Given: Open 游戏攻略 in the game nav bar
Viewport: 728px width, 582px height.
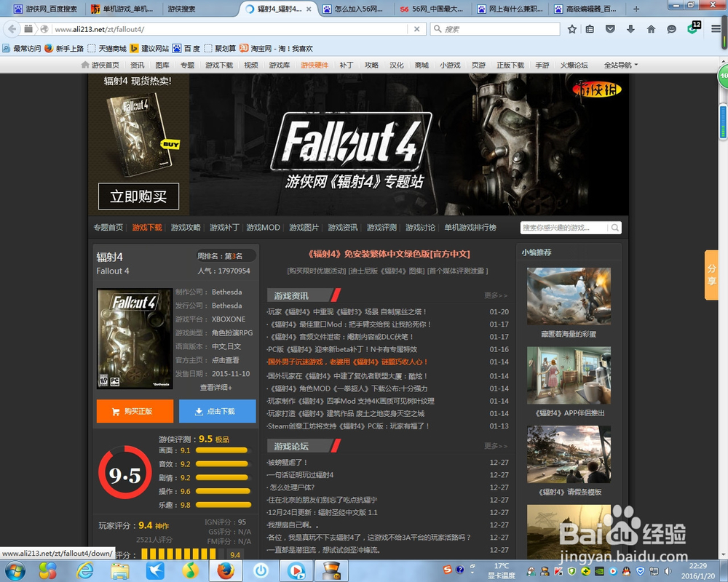Looking at the screenshot, I should (x=185, y=228).
